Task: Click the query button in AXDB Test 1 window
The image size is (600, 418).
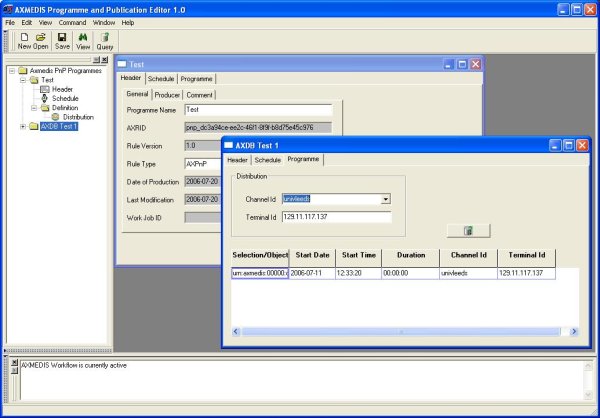Action: point(468,230)
